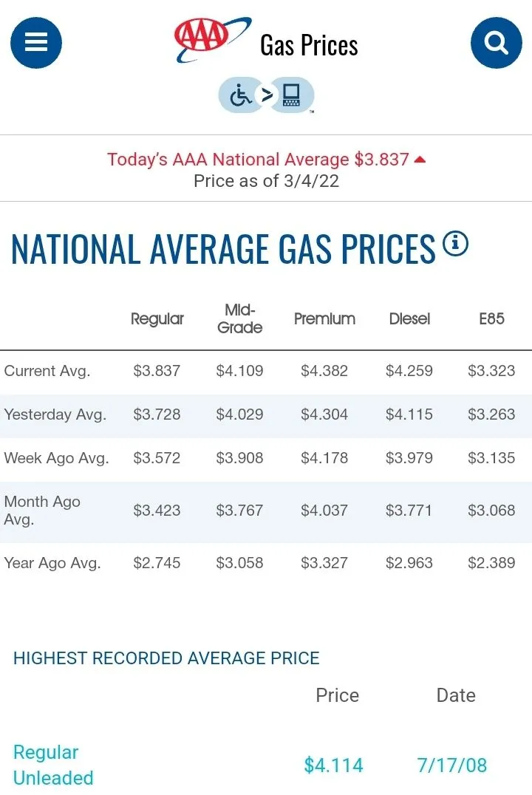
Task: Click the Gas Prices site title
Action: point(309,45)
